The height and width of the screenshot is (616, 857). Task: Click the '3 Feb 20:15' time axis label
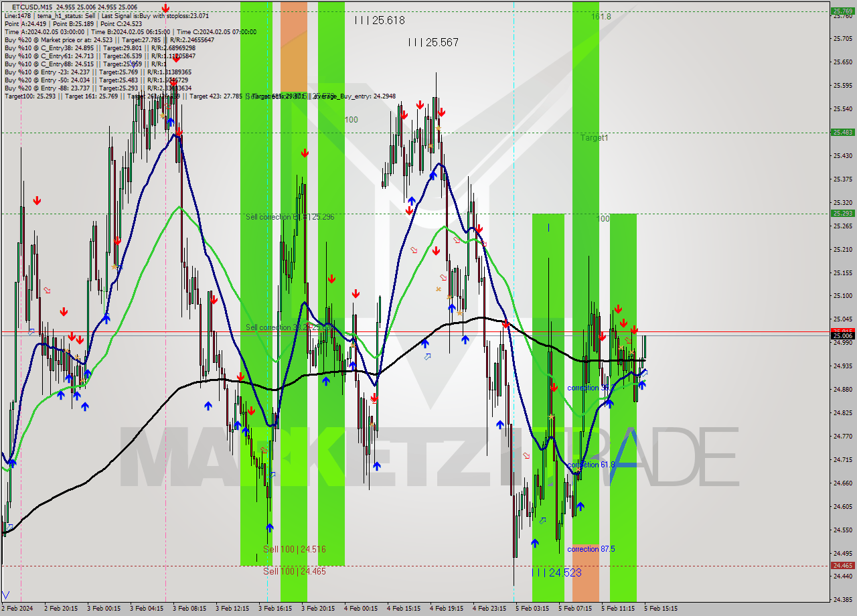pyautogui.click(x=318, y=609)
